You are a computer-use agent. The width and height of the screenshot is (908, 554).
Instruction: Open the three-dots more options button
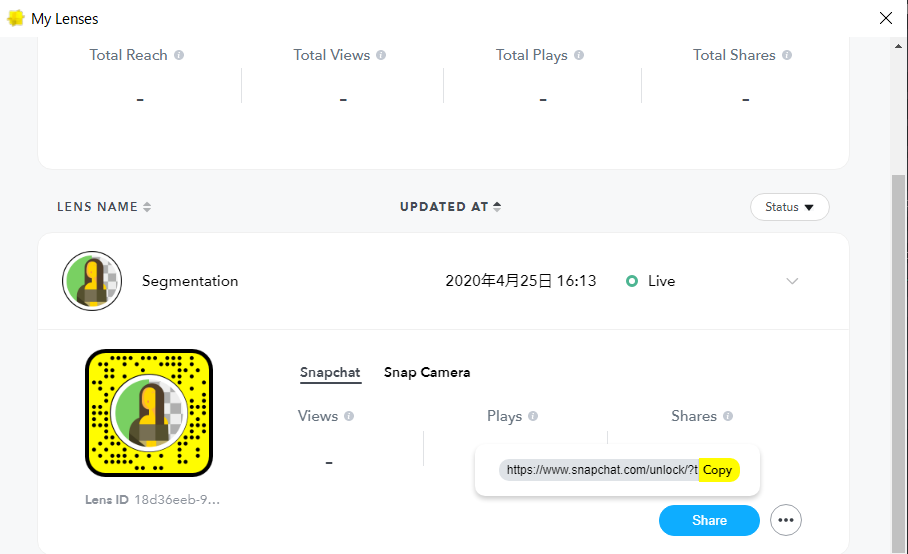point(786,520)
